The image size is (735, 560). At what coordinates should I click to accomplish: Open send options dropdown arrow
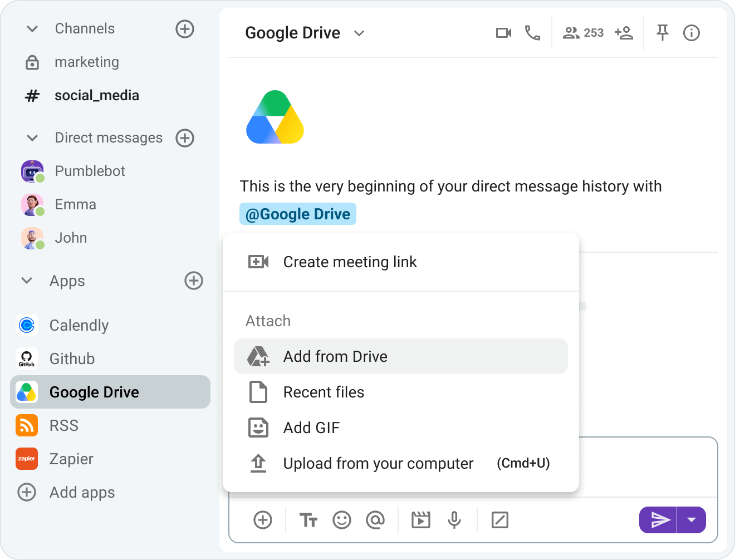(x=692, y=520)
